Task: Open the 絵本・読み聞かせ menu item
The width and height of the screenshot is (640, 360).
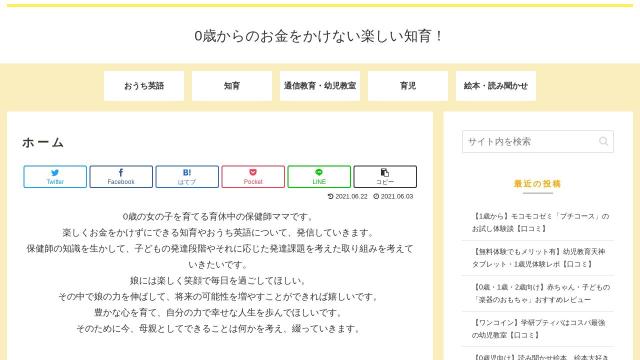Action: (496, 86)
